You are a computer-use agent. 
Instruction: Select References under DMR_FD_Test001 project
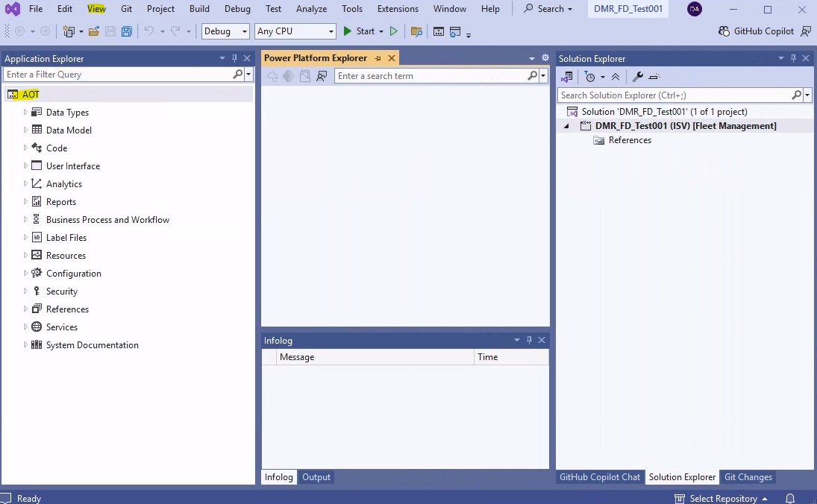(630, 140)
